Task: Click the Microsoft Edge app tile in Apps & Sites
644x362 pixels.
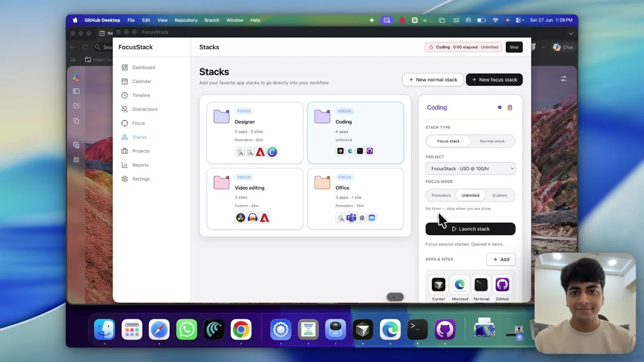Action: coord(460,285)
